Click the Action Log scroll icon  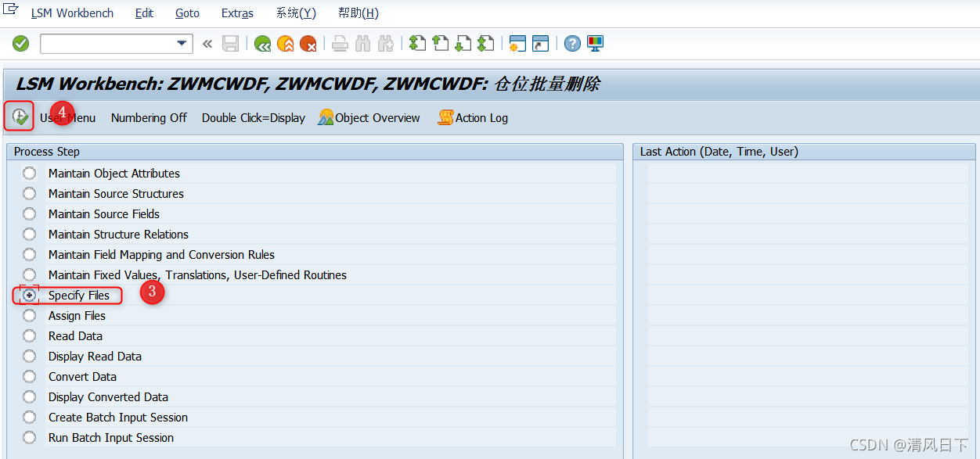[445, 117]
